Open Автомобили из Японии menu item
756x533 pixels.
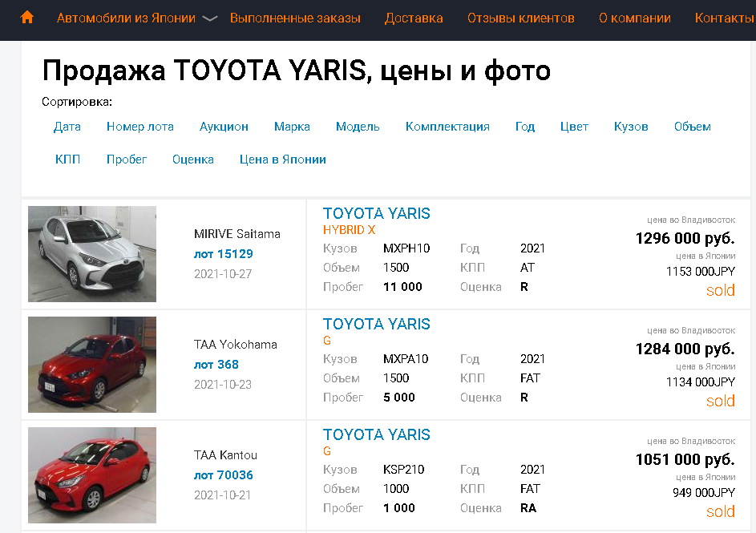click(126, 18)
